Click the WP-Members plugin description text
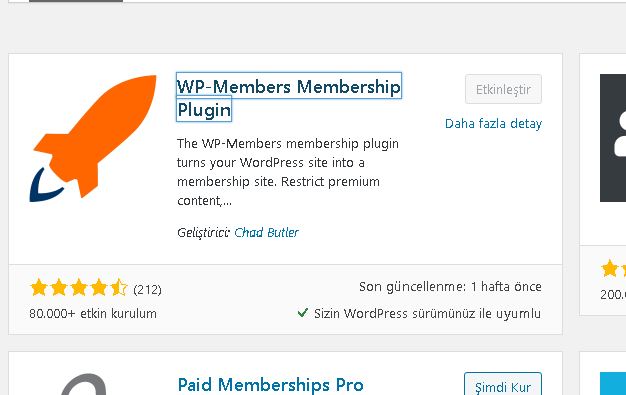The image size is (626, 395). [287, 172]
